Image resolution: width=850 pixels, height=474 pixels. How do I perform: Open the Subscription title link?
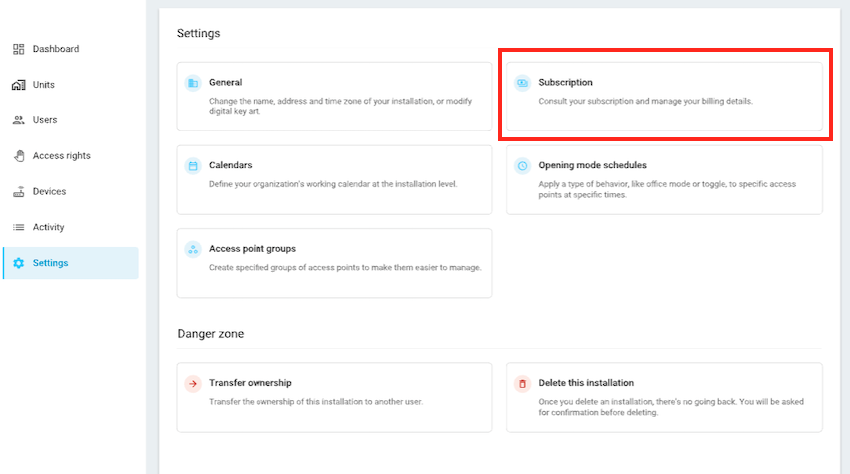[565, 82]
